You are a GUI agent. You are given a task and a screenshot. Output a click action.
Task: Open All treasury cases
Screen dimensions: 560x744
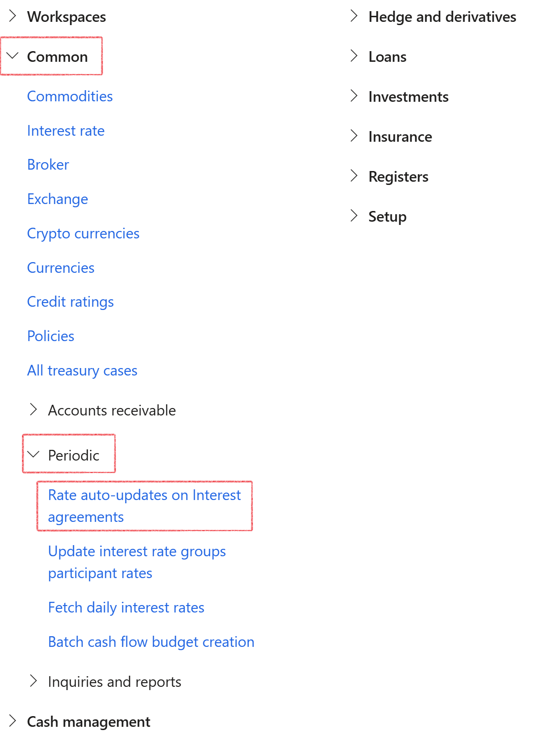click(x=82, y=370)
